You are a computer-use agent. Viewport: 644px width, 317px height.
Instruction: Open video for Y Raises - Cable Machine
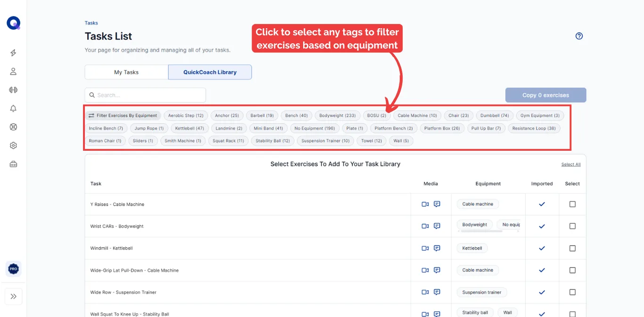click(425, 204)
